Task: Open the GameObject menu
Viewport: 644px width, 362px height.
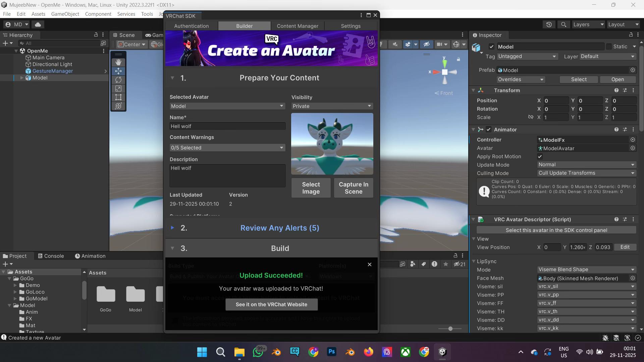Action: point(65,14)
